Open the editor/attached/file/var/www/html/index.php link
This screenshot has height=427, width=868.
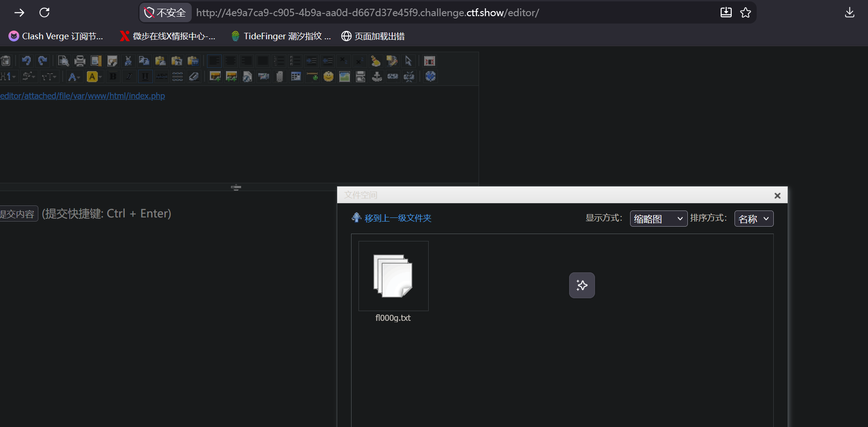[x=82, y=96]
